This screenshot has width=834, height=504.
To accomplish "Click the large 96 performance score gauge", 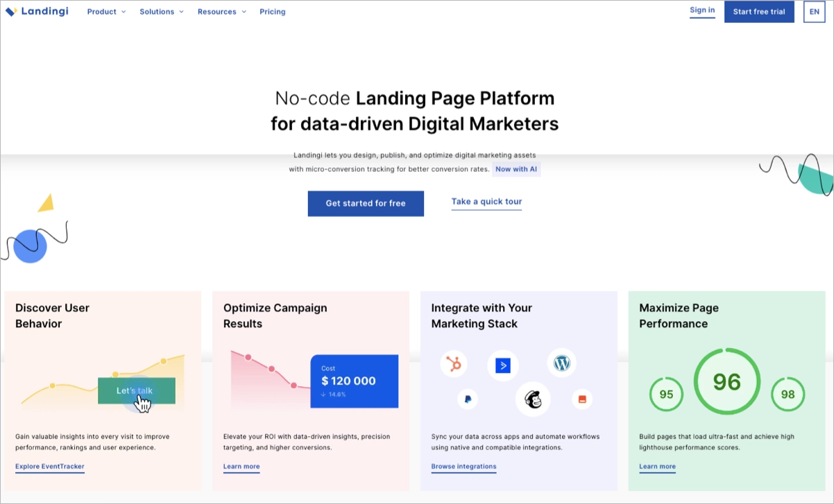I will click(x=726, y=381).
